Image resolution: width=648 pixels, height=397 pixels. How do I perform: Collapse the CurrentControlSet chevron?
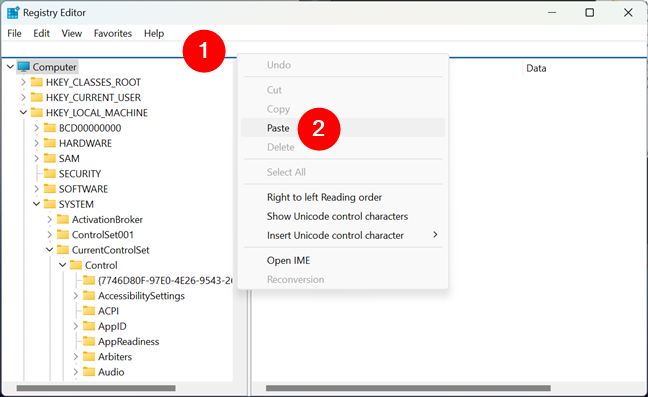[50, 250]
